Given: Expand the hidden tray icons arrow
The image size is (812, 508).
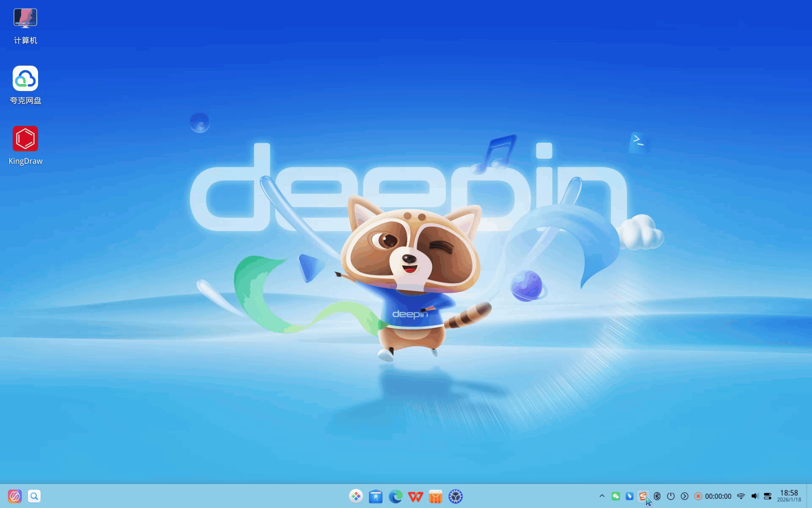Looking at the screenshot, I should [602, 496].
